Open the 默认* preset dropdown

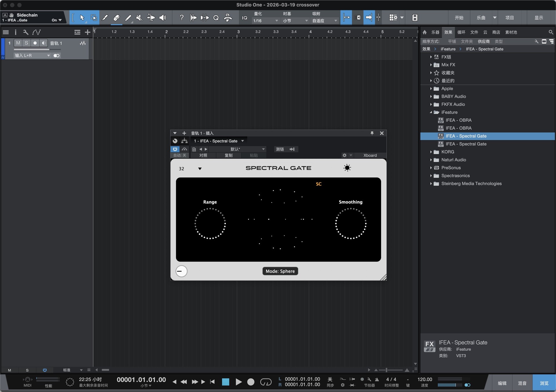point(238,149)
